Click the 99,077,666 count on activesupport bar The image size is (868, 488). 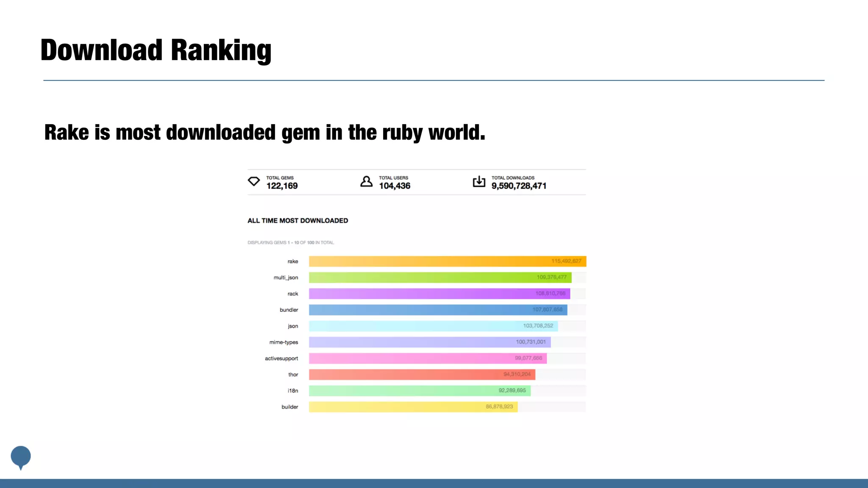(529, 358)
